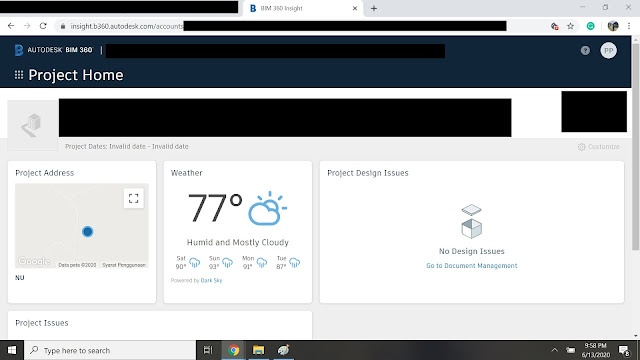Show hidden system tray icons
Screen dimensions: 640x360
point(554,350)
